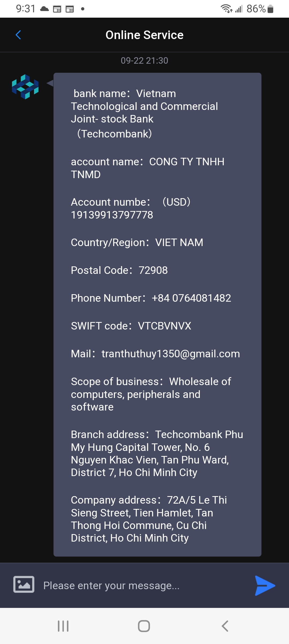Tap the account number 19139913797778

[x=112, y=215]
